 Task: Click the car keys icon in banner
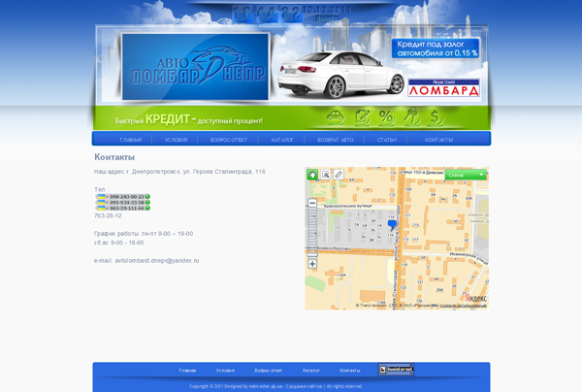tap(411, 117)
